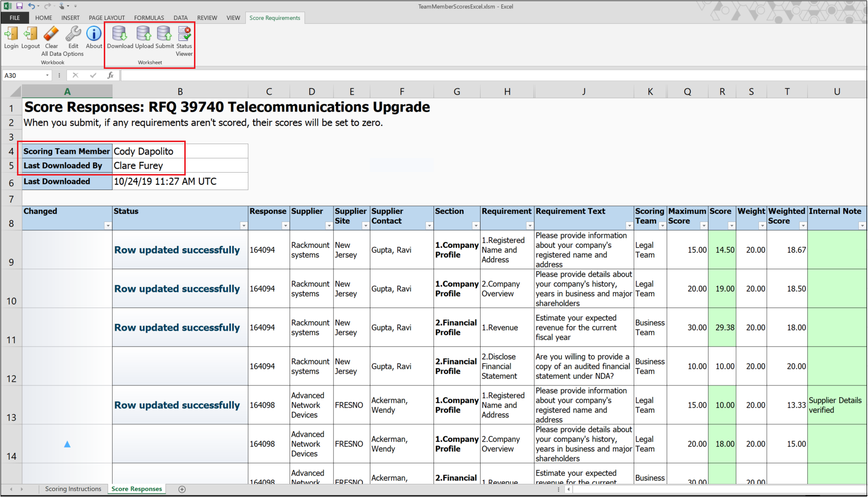Select the score cell 29.38

tap(722, 327)
